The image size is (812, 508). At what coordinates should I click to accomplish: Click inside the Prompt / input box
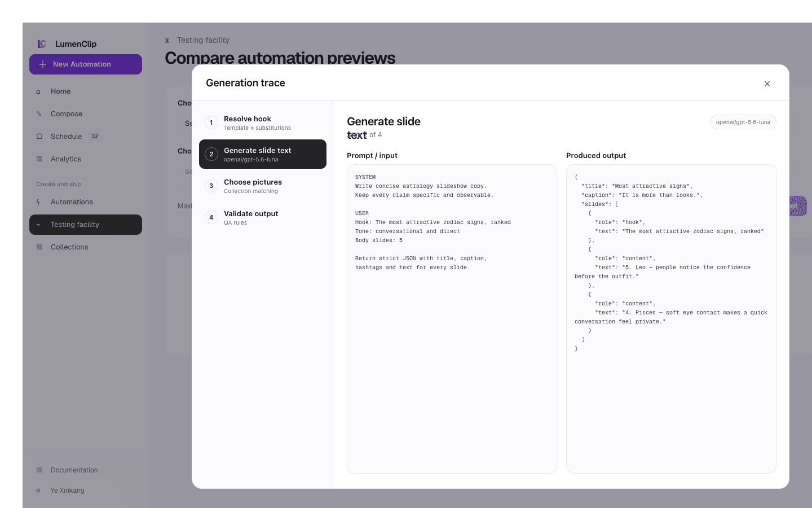[452, 319]
